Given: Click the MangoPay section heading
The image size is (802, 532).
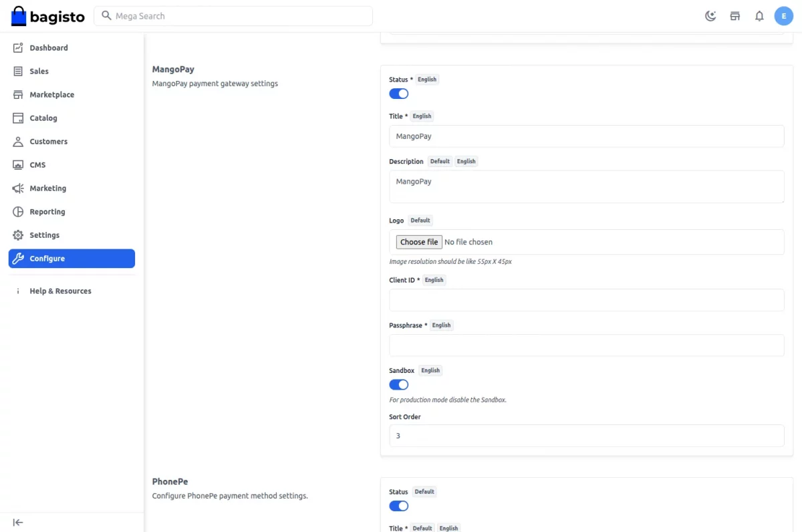Looking at the screenshot, I should pyautogui.click(x=173, y=69).
